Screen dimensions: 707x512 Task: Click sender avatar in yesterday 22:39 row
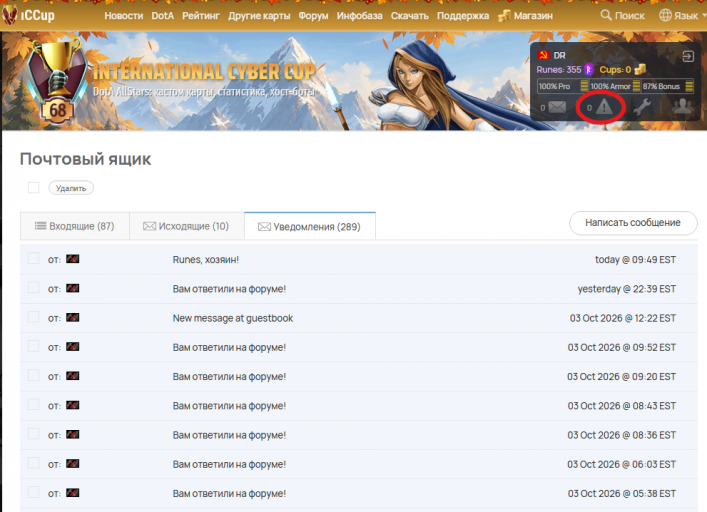tap(73, 288)
